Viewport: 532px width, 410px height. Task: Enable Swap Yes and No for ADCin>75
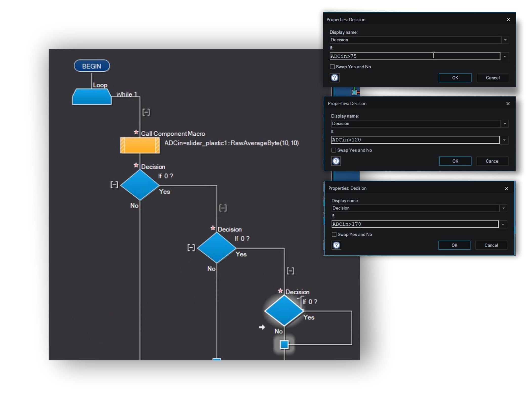(332, 67)
